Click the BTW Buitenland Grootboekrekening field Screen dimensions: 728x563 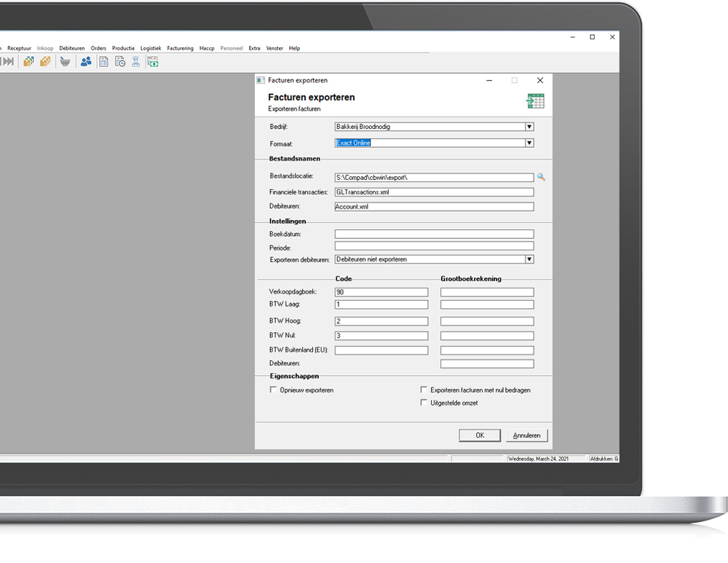(x=487, y=350)
